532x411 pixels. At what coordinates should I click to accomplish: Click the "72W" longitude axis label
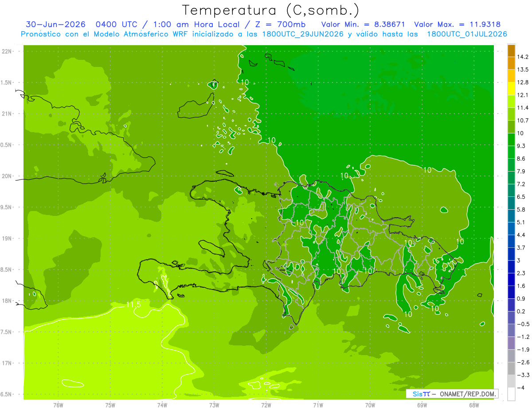tap(266, 405)
